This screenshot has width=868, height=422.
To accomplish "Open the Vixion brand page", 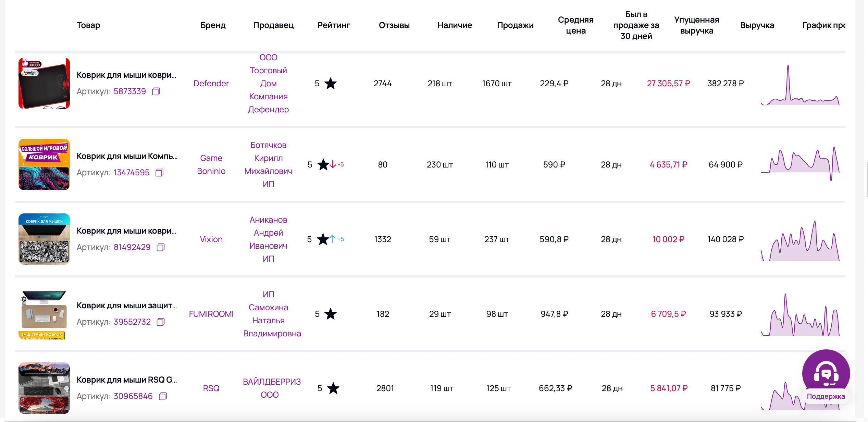I will point(211,239).
